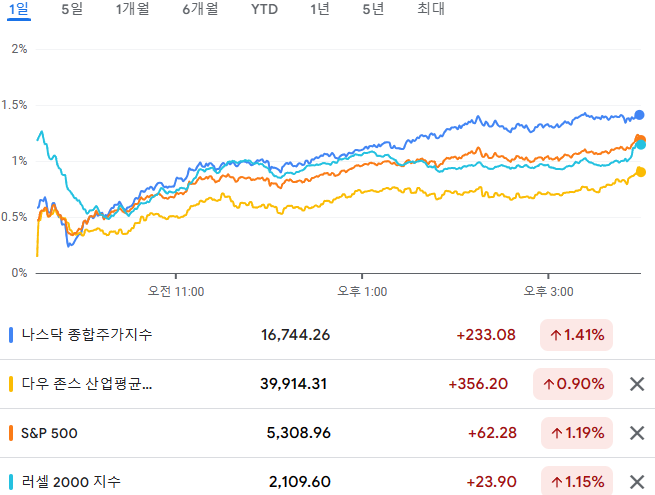The height and width of the screenshot is (495, 655).
Task: Select the 최대 range tab
Action: click(431, 9)
